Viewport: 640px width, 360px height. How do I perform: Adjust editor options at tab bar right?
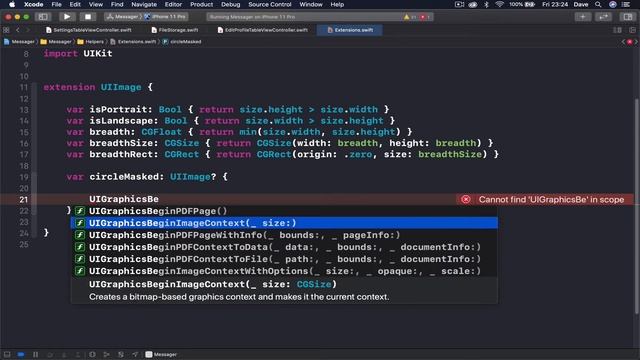point(617,30)
